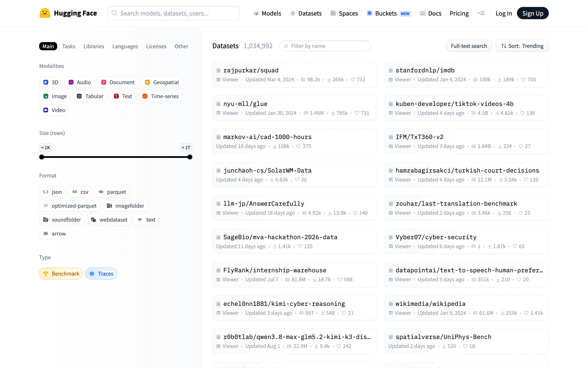Open the Pricing page link
588x368 pixels.
pos(459,13)
